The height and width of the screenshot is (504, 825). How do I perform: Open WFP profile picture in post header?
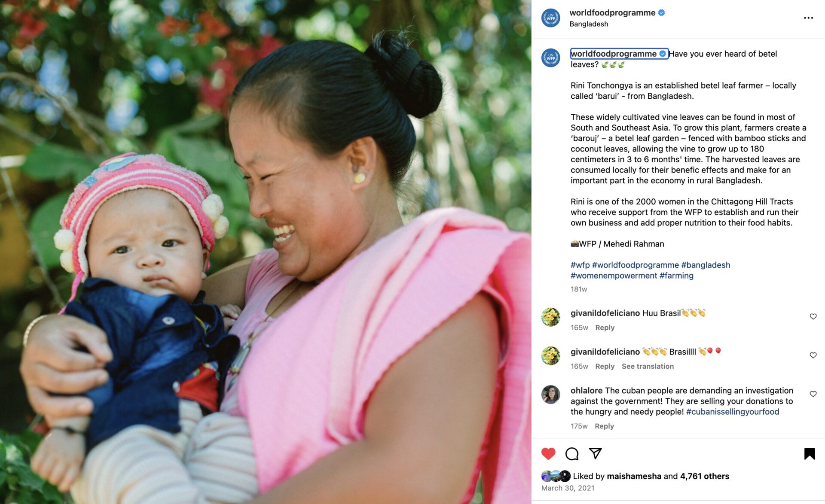point(550,18)
